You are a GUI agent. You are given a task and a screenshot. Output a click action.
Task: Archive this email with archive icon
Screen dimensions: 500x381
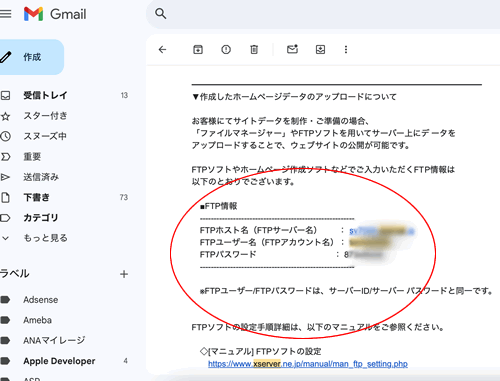(x=198, y=50)
